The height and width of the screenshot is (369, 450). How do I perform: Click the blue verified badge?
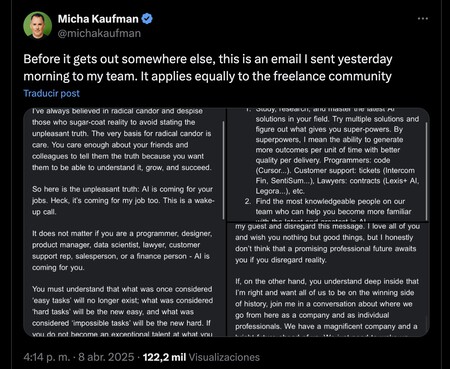coord(147,19)
